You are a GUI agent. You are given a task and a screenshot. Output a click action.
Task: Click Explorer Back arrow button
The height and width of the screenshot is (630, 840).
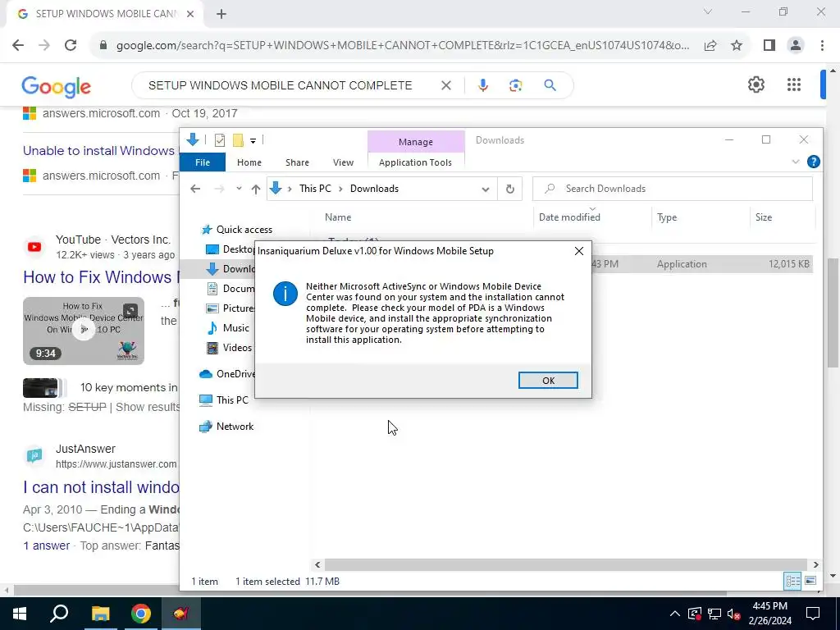(195, 189)
